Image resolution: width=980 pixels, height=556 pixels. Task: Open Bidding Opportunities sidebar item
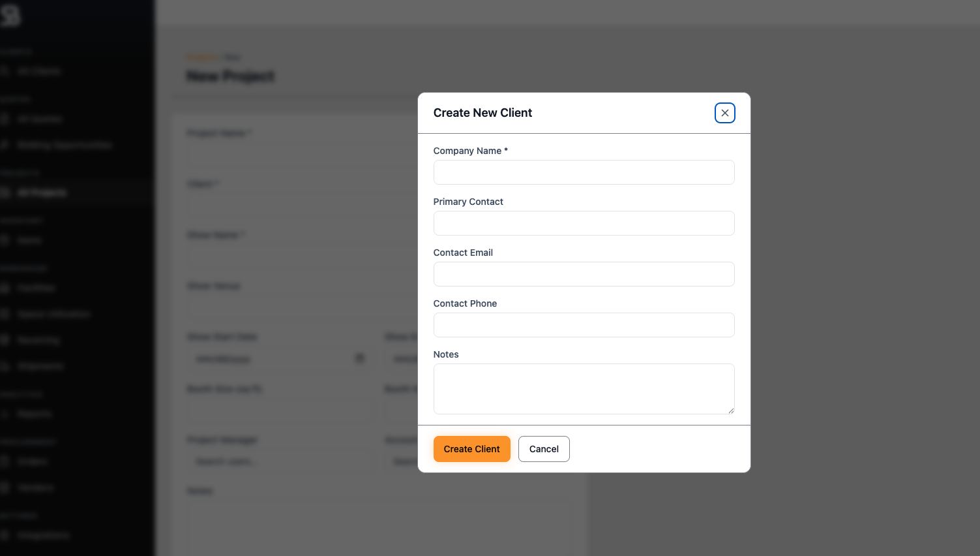click(x=65, y=145)
